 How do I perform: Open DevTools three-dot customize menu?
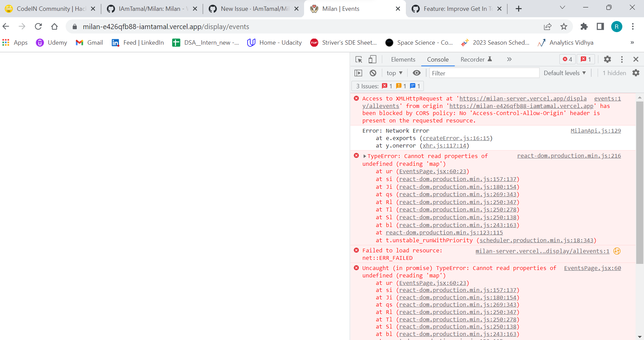pos(622,60)
